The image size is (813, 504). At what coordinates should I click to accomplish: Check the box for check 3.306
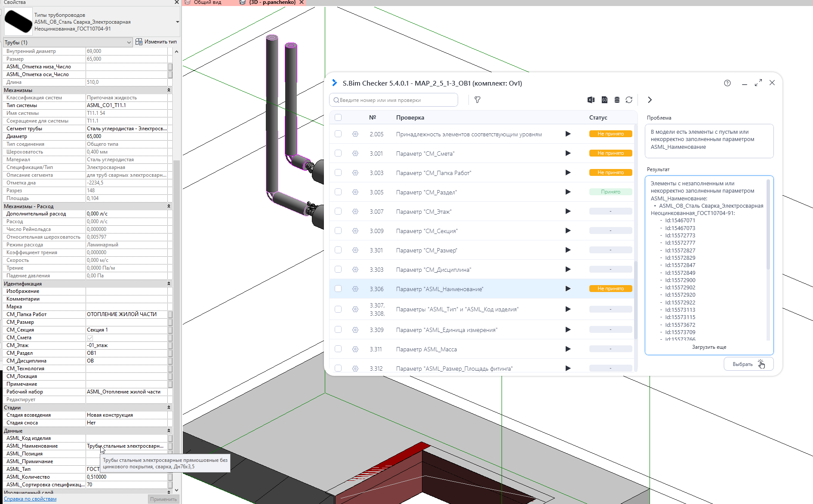(338, 289)
